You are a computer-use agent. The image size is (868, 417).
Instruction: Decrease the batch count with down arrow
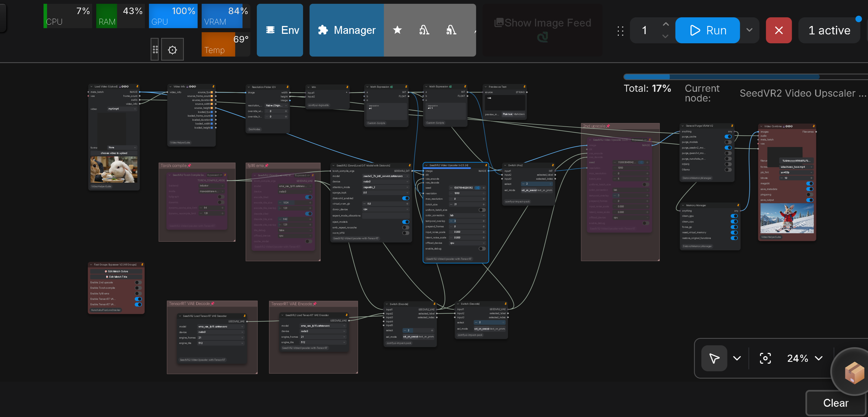point(666,36)
